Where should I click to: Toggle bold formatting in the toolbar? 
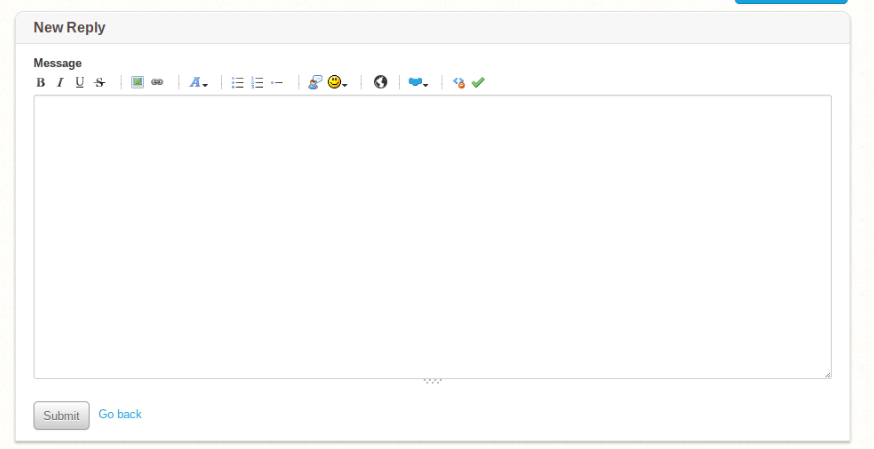(41, 83)
